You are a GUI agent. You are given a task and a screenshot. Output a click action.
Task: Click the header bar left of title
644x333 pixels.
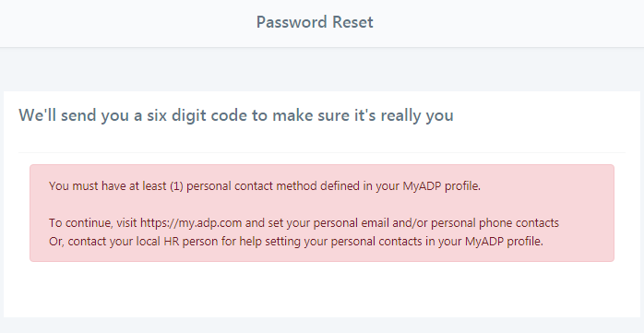coord(124,23)
